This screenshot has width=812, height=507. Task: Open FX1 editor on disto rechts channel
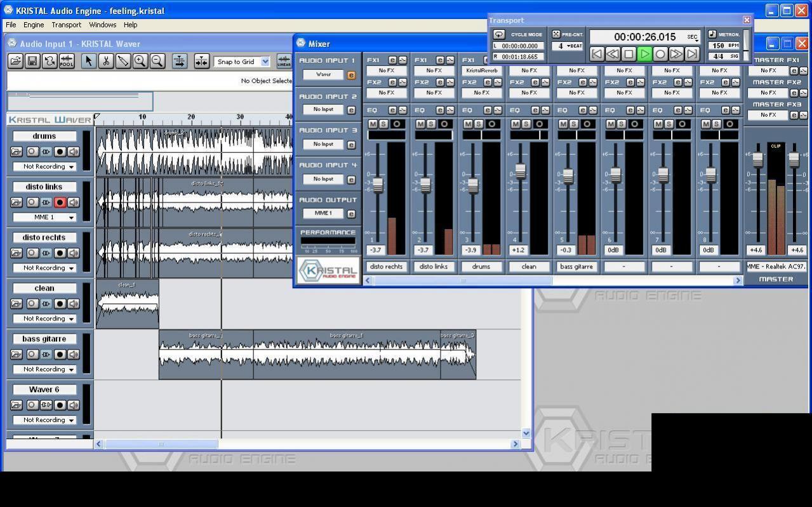tap(392, 60)
